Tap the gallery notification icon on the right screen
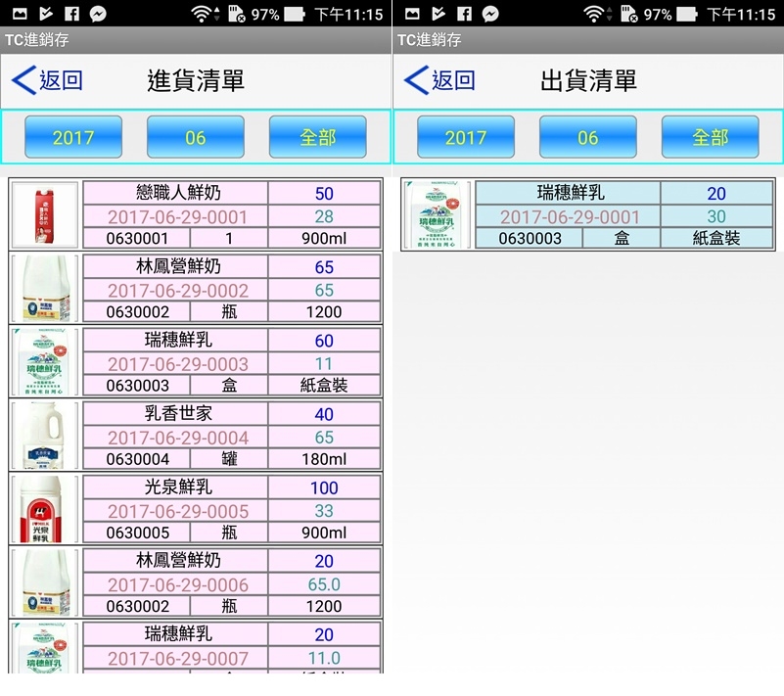This screenshot has width=784, height=696. click(412, 14)
